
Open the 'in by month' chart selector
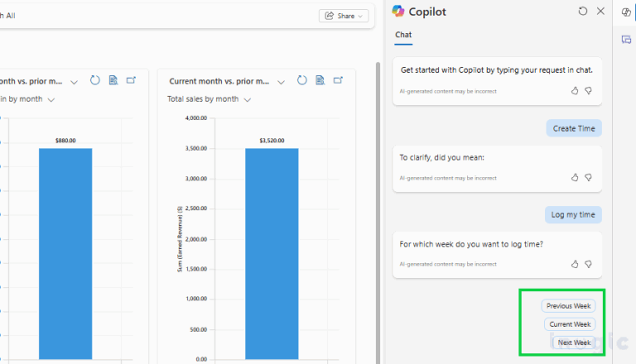pyautogui.click(x=51, y=100)
